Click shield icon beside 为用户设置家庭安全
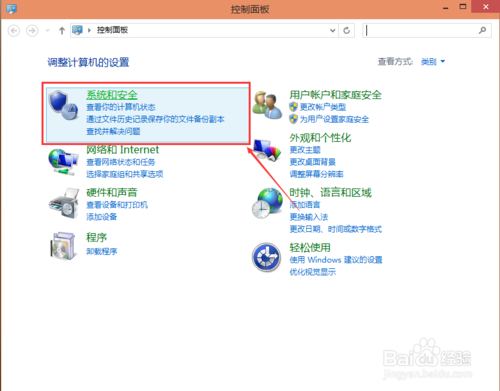Screen dimensions: 500x391 293,119
